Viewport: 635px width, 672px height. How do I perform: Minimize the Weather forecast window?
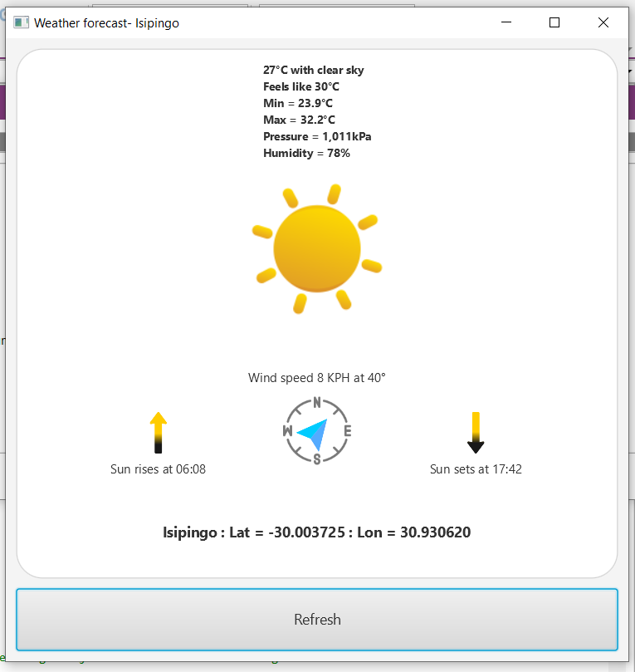[x=506, y=22]
